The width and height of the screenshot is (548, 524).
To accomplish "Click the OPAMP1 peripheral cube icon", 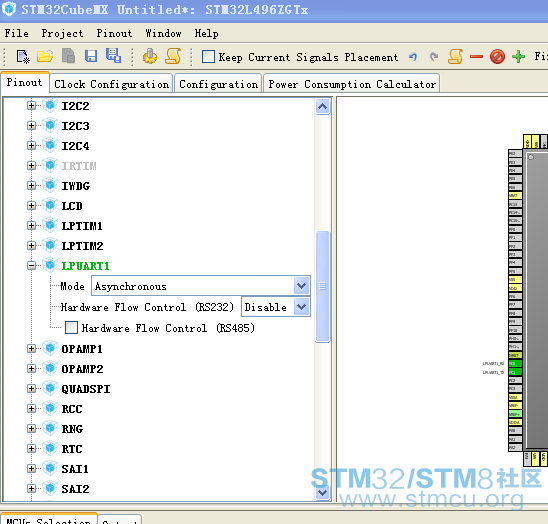I will [x=50, y=349].
